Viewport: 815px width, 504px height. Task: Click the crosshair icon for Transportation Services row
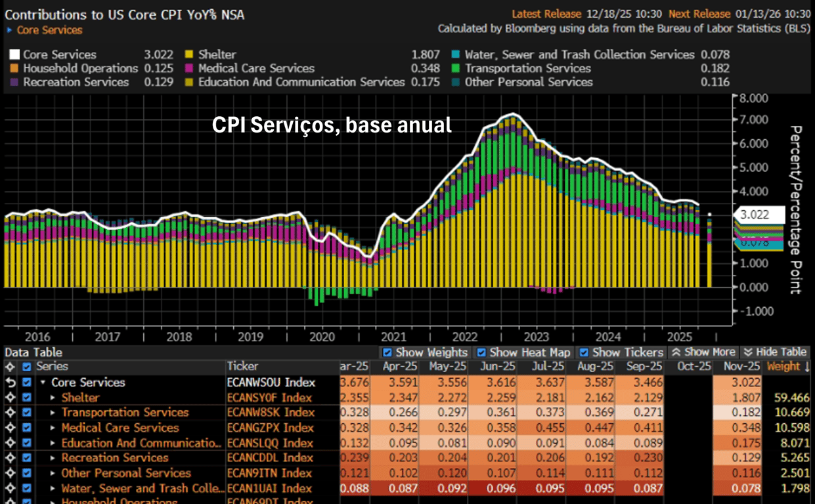pos(10,413)
